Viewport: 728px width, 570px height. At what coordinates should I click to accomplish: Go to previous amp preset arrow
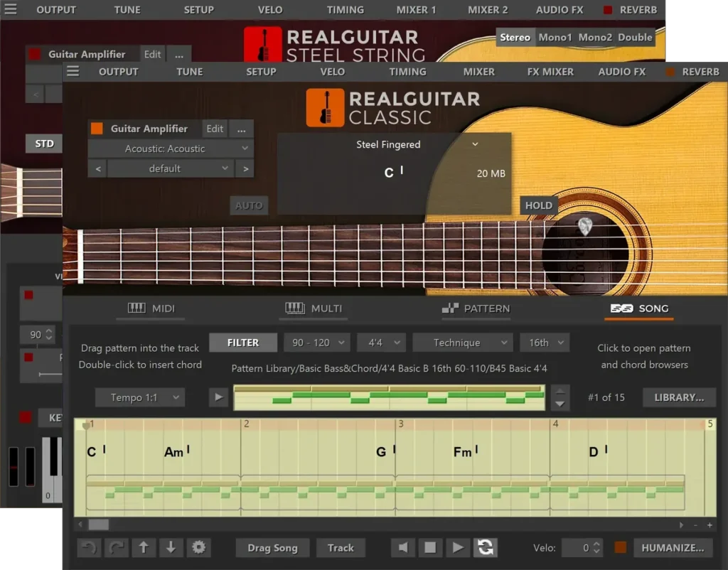(98, 168)
